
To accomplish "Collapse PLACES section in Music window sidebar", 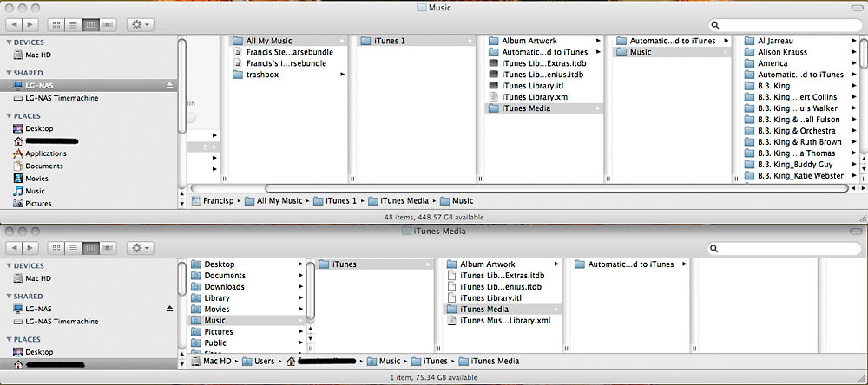I will [x=9, y=116].
